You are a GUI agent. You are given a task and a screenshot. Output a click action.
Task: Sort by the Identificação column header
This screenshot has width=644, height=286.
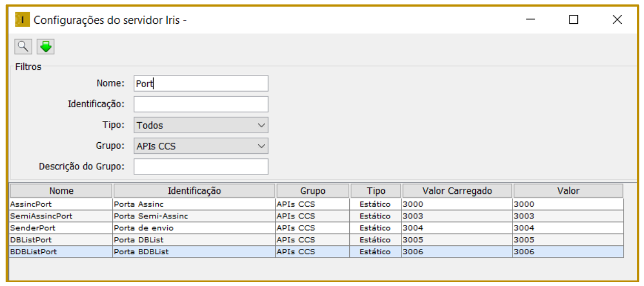pyautogui.click(x=194, y=191)
